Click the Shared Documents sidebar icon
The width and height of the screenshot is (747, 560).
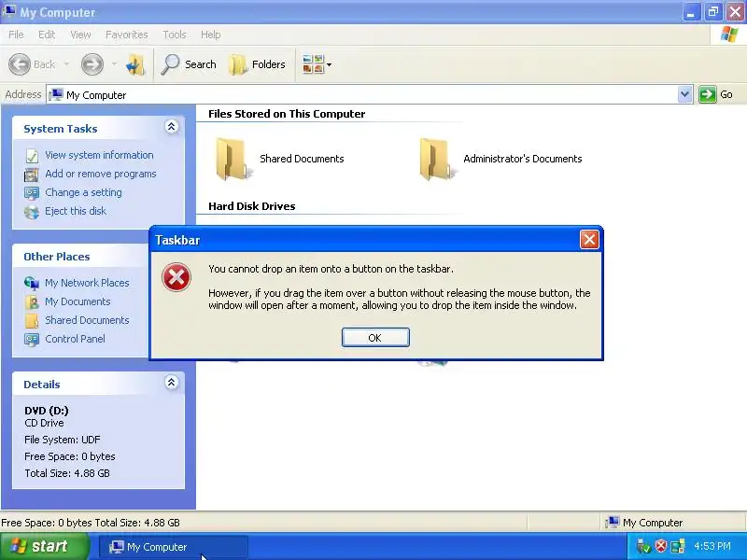32,320
